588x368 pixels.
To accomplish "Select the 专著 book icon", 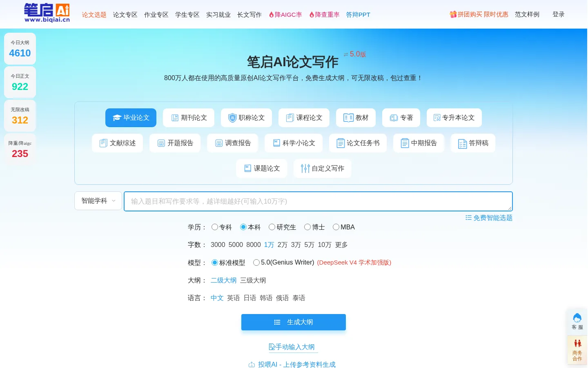I will [x=394, y=118].
